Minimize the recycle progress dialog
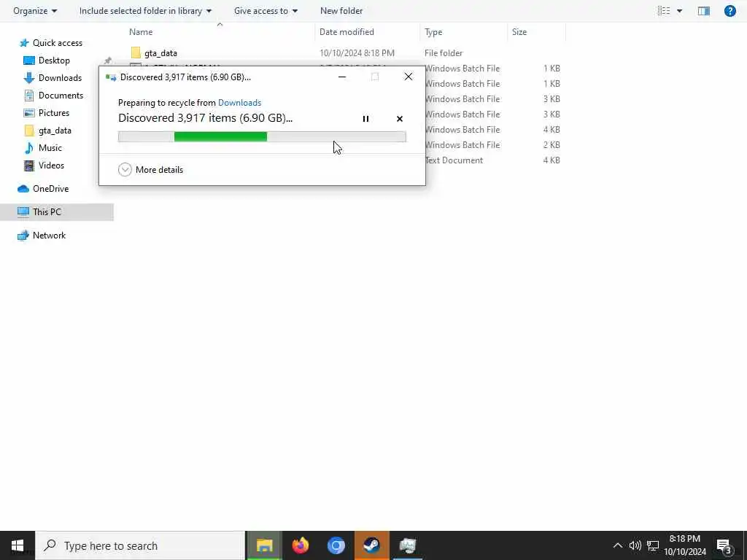Image resolution: width=747 pixels, height=560 pixels. coord(342,77)
